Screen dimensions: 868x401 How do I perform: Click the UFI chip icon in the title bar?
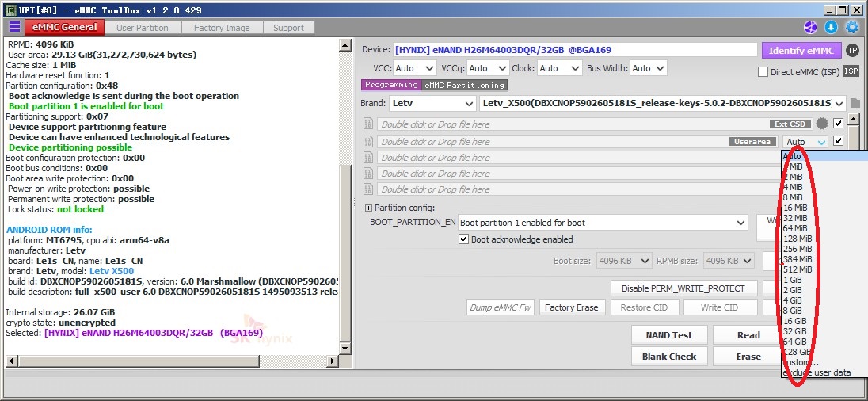pyautogui.click(x=10, y=10)
